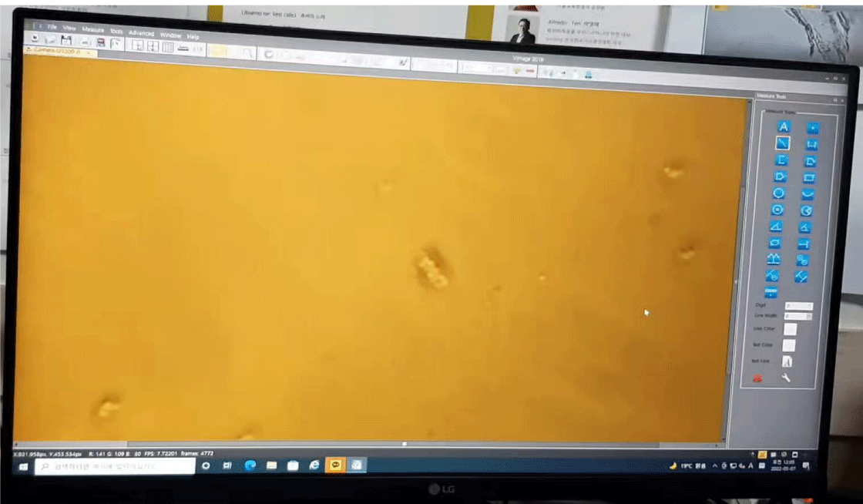Image resolution: width=863 pixels, height=504 pixels.
Task: Select the right-column angle measure tool
Action: pyautogui.click(x=804, y=227)
